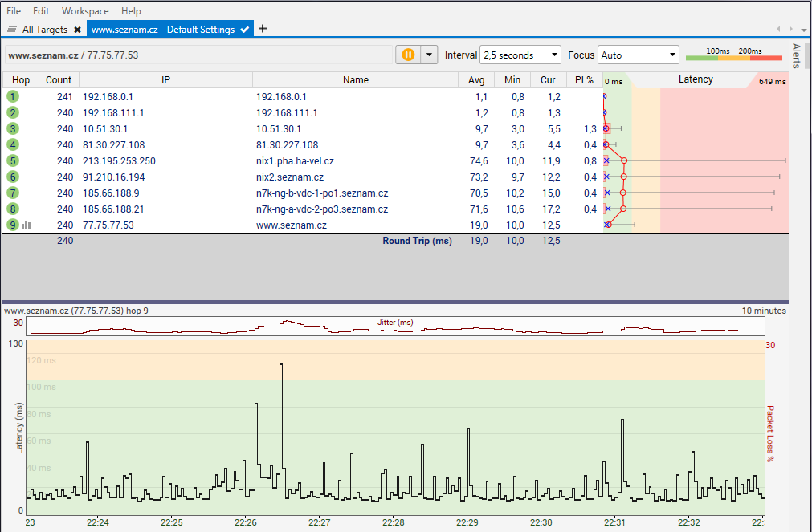Click the graph icon next to hop 9
Image resolution: width=812 pixels, height=532 pixels.
point(27,225)
